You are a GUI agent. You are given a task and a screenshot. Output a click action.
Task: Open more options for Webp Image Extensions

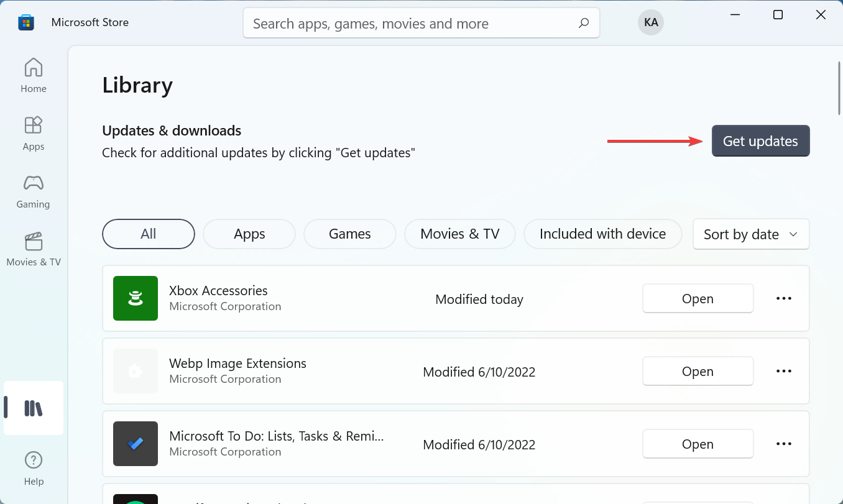(x=783, y=371)
